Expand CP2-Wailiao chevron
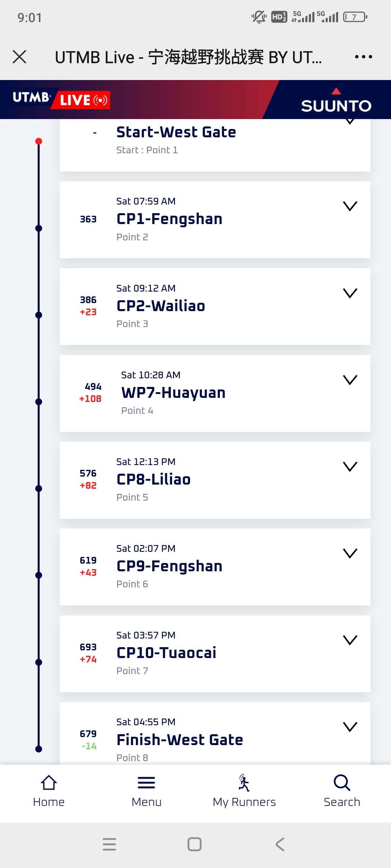The width and height of the screenshot is (391, 868). click(x=350, y=293)
